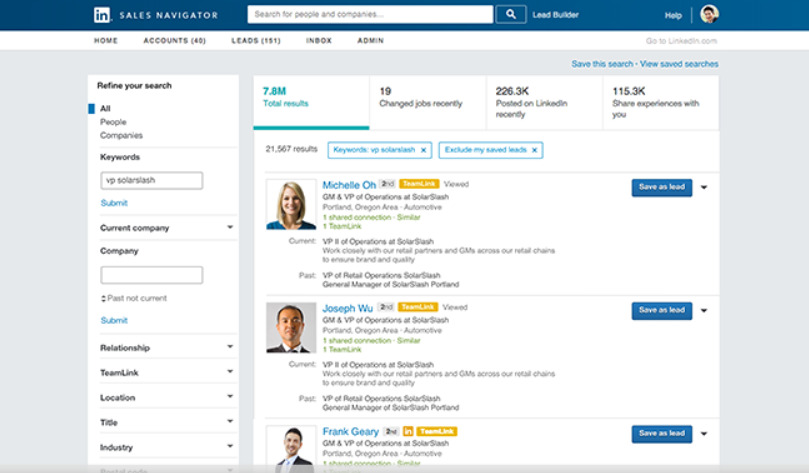Click the LinkedIn logo icon
809x473 pixels.
(102, 15)
